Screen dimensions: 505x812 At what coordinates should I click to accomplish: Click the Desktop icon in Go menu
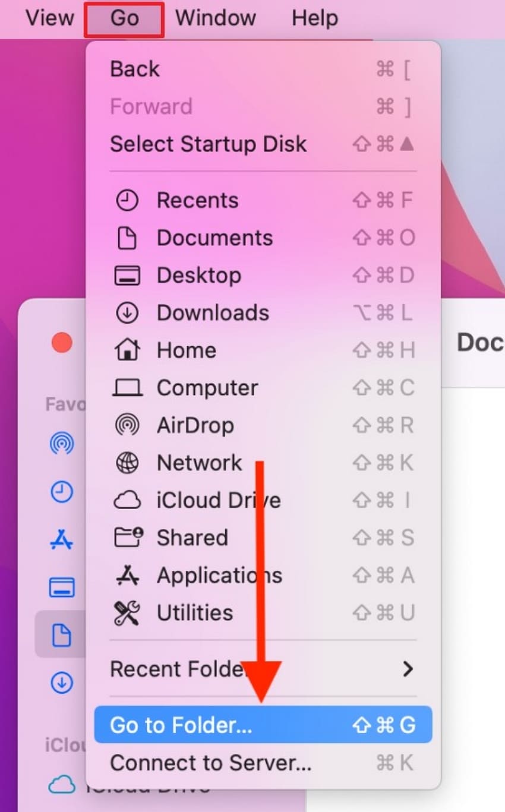pos(127,276)
